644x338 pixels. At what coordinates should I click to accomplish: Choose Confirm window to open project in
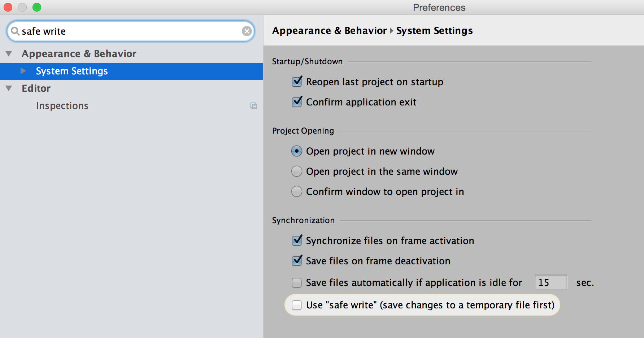[297, 192]
